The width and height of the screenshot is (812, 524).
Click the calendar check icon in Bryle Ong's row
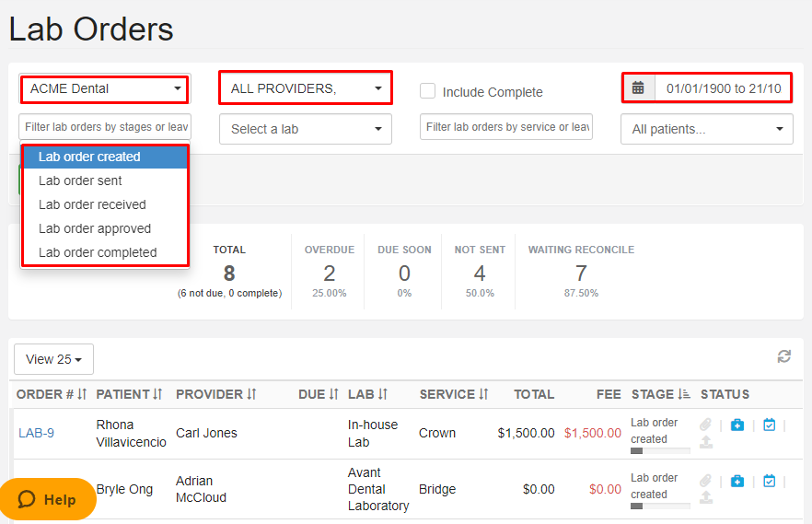point(770,481)
